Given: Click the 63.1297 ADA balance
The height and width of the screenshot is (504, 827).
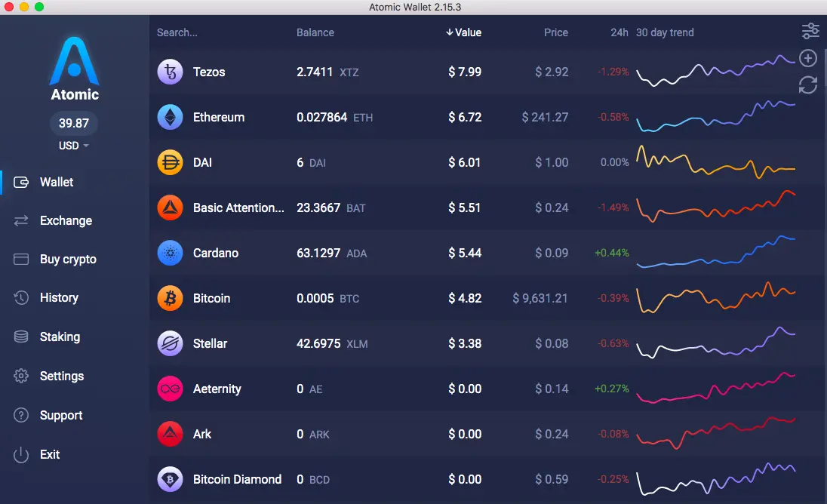Looking at the screenshot, I should (331, 253).
